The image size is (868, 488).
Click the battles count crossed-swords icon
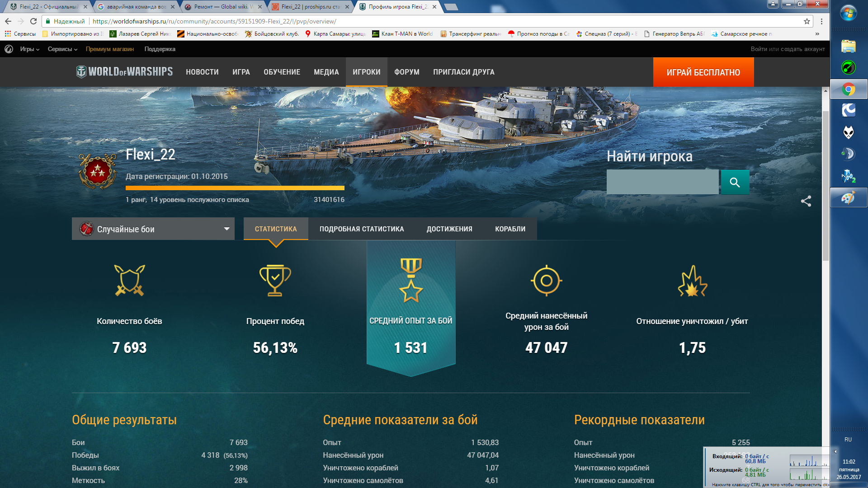[129, 281]
